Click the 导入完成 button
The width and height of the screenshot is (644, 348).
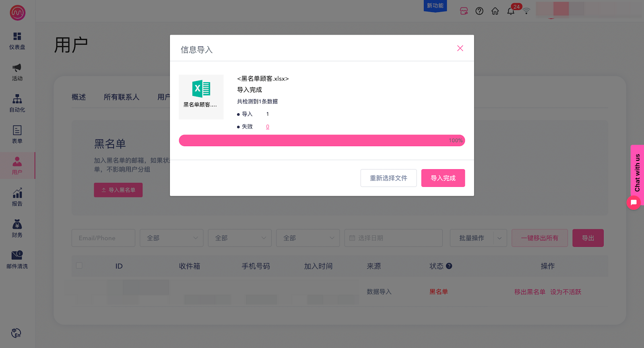coord(443,178)
